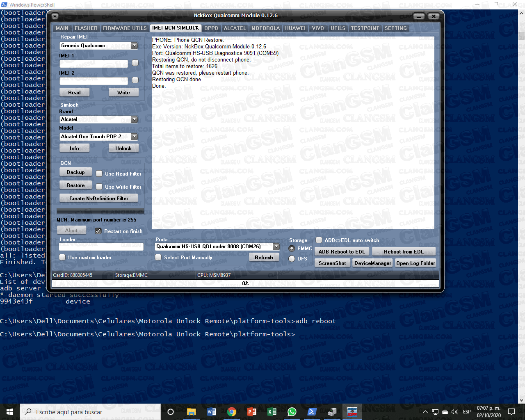
Task: Click the QCN Backup button
Action: [75, 172]
